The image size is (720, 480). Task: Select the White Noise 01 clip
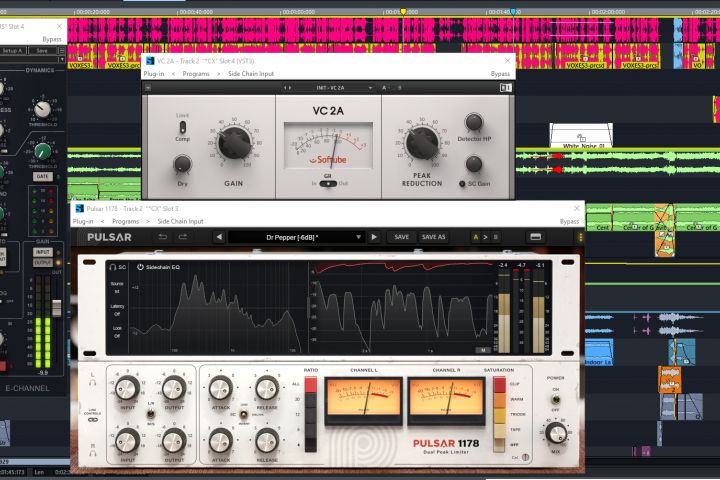point(581,137)
